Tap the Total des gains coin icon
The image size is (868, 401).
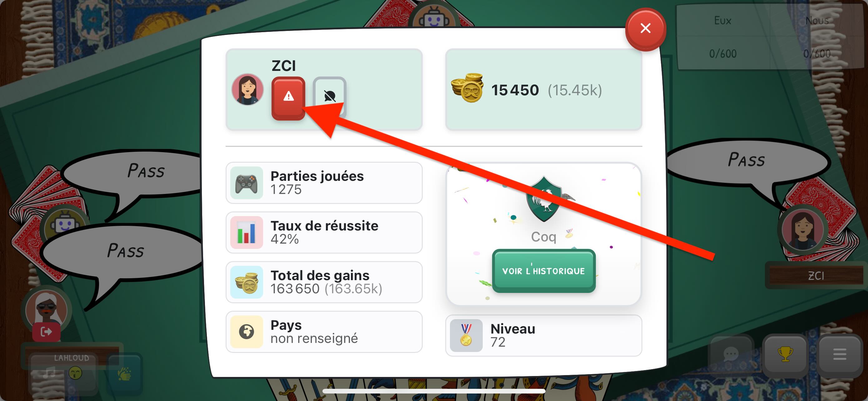tap(247, 282)
